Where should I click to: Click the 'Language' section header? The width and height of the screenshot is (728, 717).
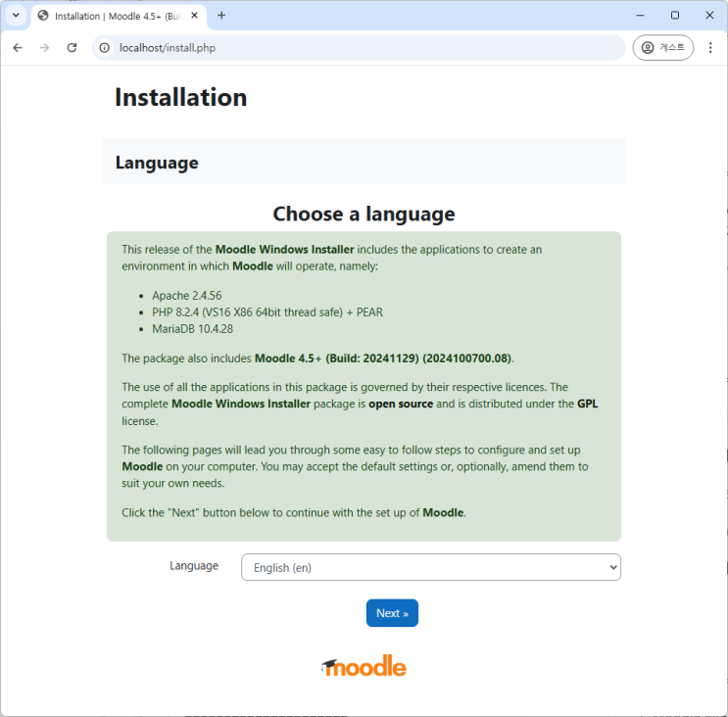(157, 163)
